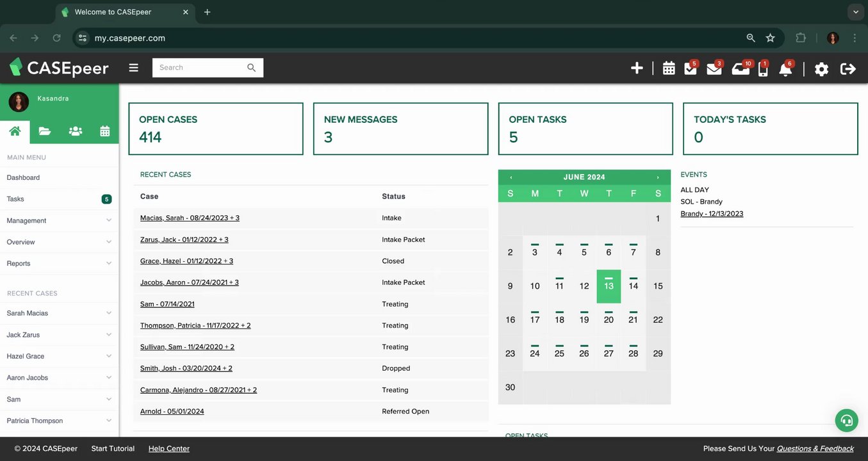Open case Arnold - 05/01/2024
868x461 pixels.
[x=172, y=412]
